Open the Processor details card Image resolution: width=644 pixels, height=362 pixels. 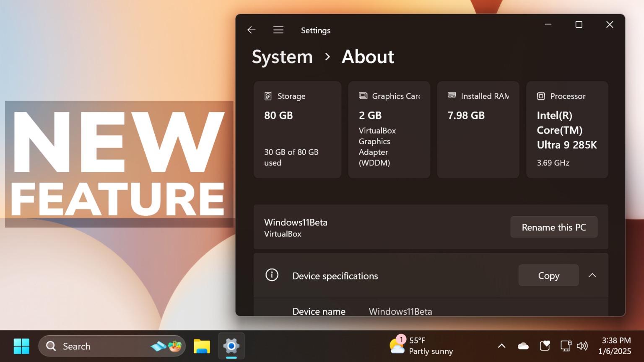click(567, 129)
